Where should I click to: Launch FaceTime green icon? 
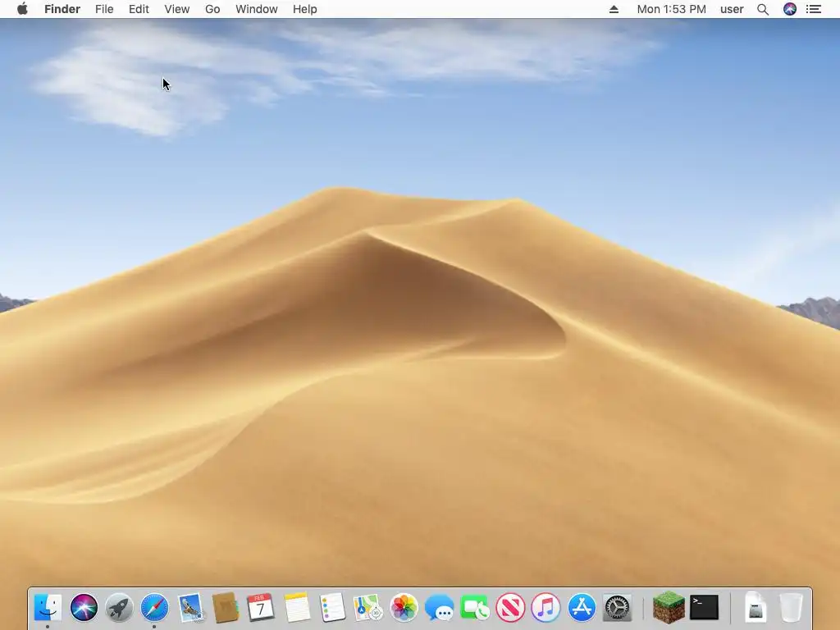[475, 608]
